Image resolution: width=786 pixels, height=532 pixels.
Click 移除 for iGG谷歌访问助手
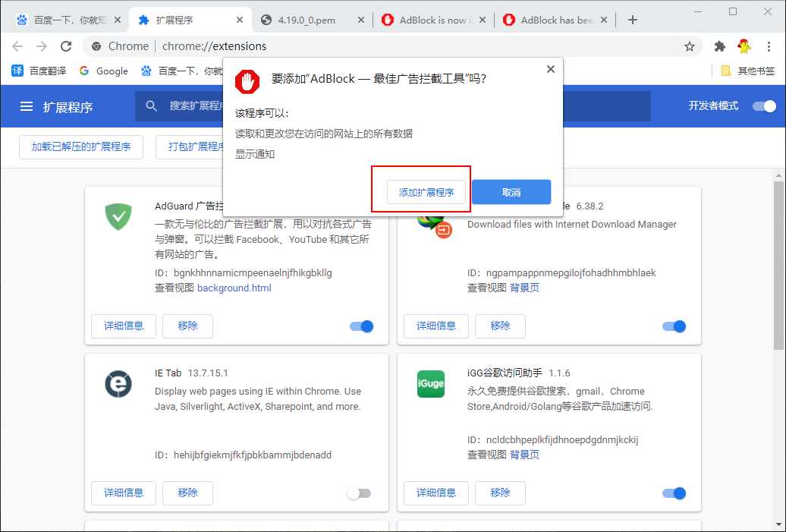[x=500, y=493]
